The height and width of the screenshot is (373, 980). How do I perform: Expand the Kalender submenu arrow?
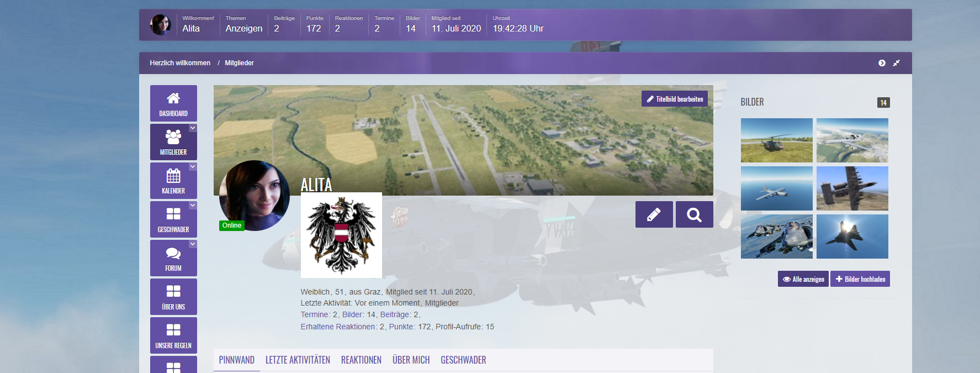click(193, 166)
